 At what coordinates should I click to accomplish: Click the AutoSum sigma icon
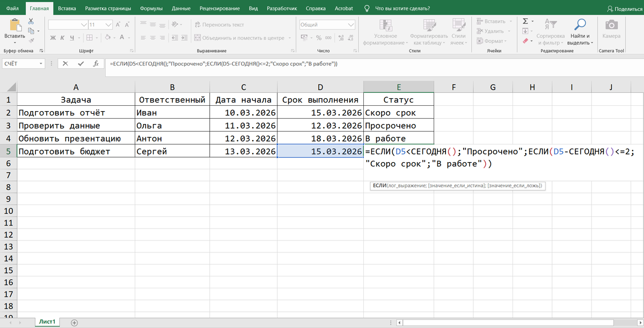[526, 21]
